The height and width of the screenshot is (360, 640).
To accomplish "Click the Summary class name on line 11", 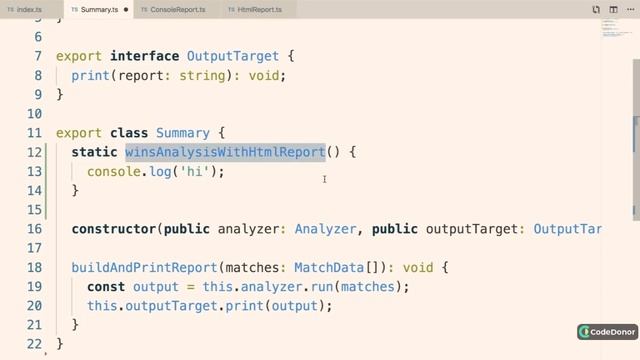I will coord(183,133).
